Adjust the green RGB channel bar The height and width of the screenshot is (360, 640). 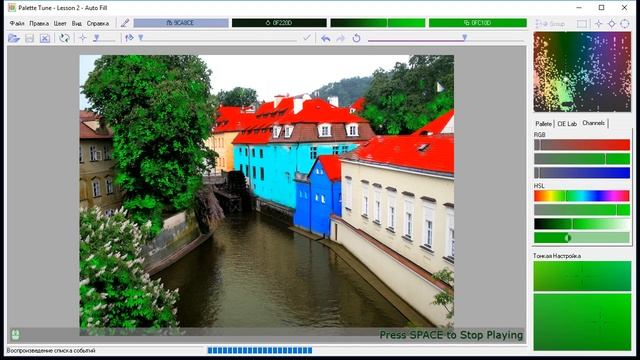[582, 159]
